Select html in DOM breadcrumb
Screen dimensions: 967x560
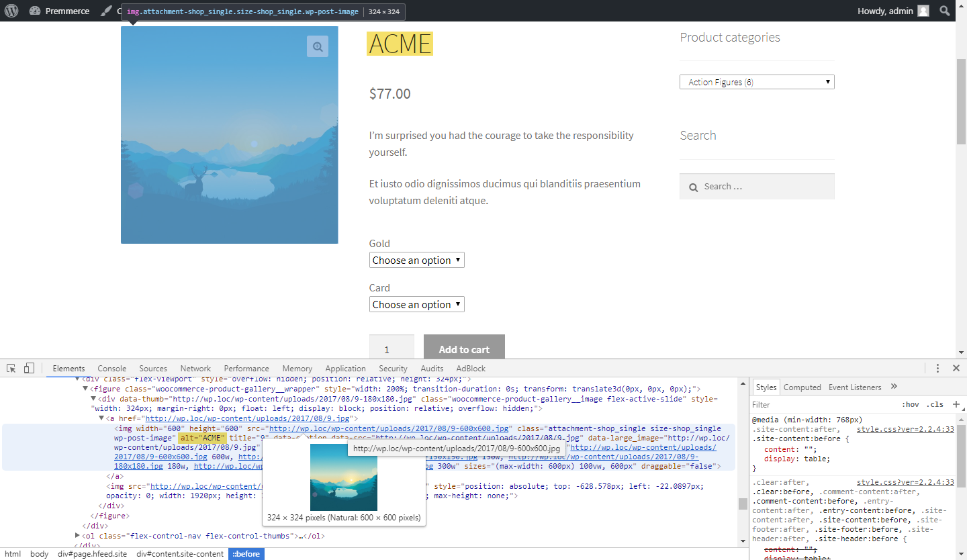(x=13, y=554)
